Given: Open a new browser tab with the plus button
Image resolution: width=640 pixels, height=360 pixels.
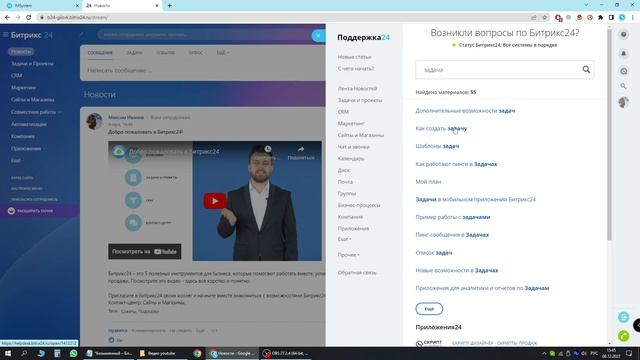Looking at the screenshot, I should point(169,6).
